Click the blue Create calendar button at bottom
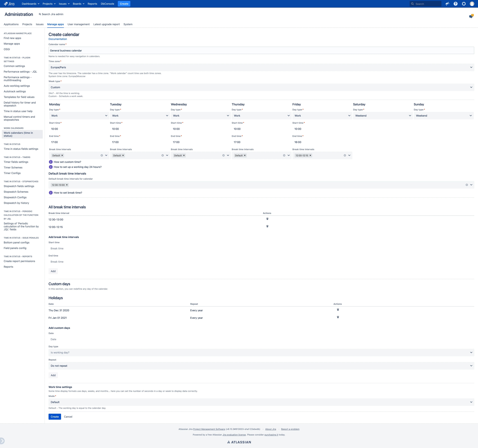The height and width of the screenshot is (448, 478). (55, 417)
